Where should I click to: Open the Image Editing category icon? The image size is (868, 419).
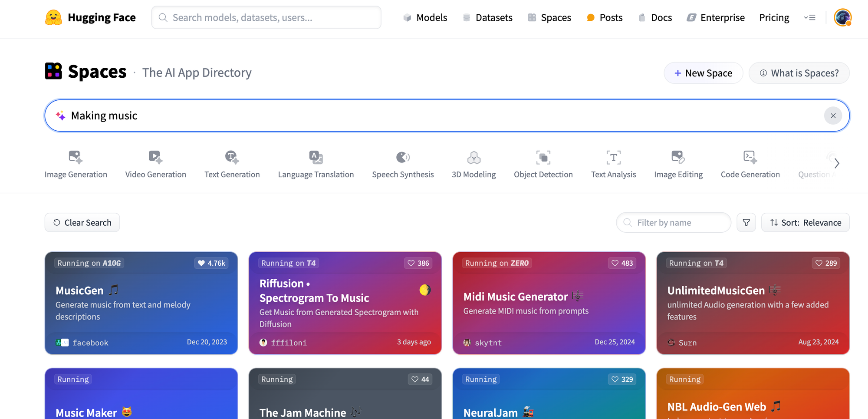[678, 157]
